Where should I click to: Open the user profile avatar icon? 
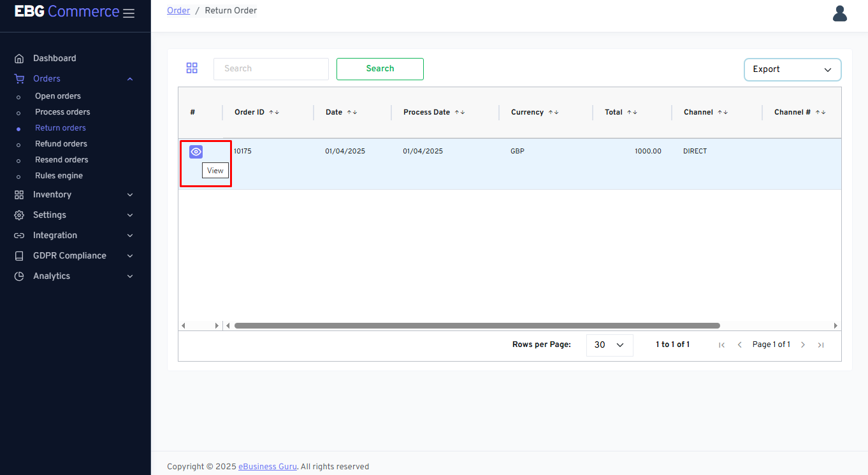839,13
